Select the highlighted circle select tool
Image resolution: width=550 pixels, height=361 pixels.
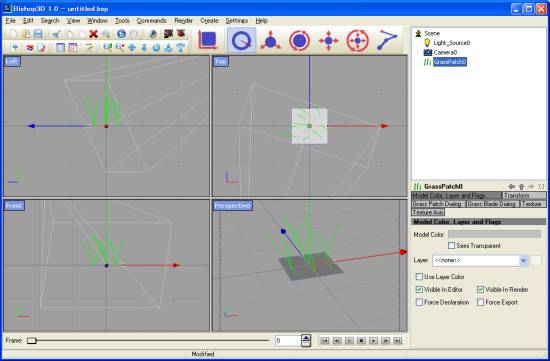pyautogui.click(x=242, y=40)
